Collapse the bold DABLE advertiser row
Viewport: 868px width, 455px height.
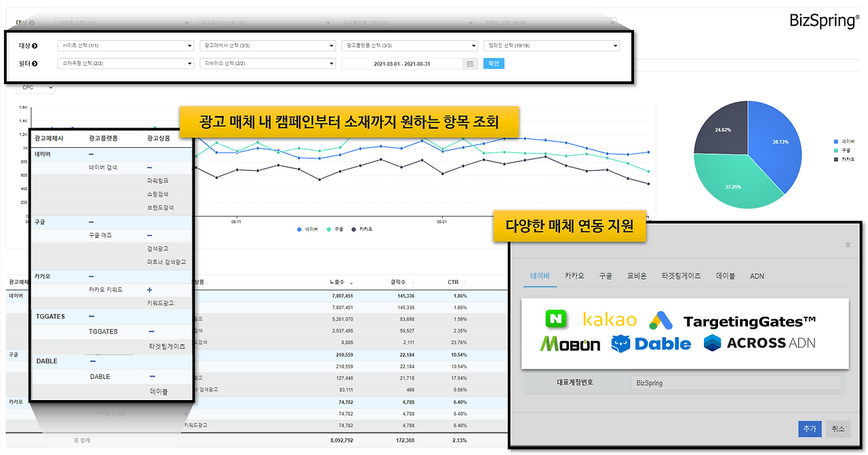click(x=92, y=361)
